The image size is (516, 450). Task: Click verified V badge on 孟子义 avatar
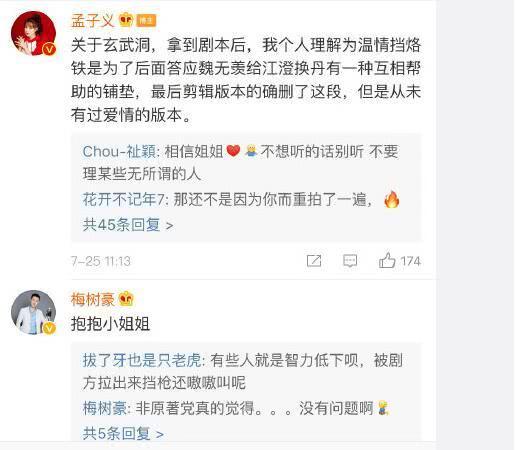(49, 49)
